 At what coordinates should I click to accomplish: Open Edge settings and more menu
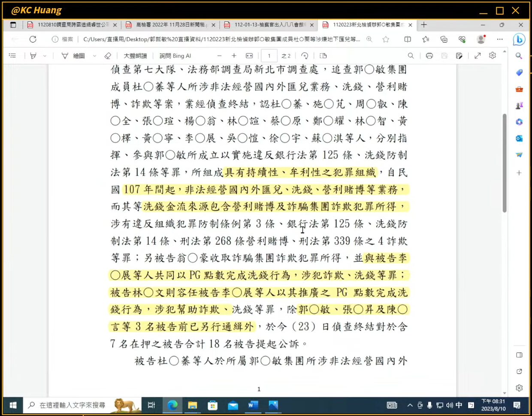(x=500, y=39)
